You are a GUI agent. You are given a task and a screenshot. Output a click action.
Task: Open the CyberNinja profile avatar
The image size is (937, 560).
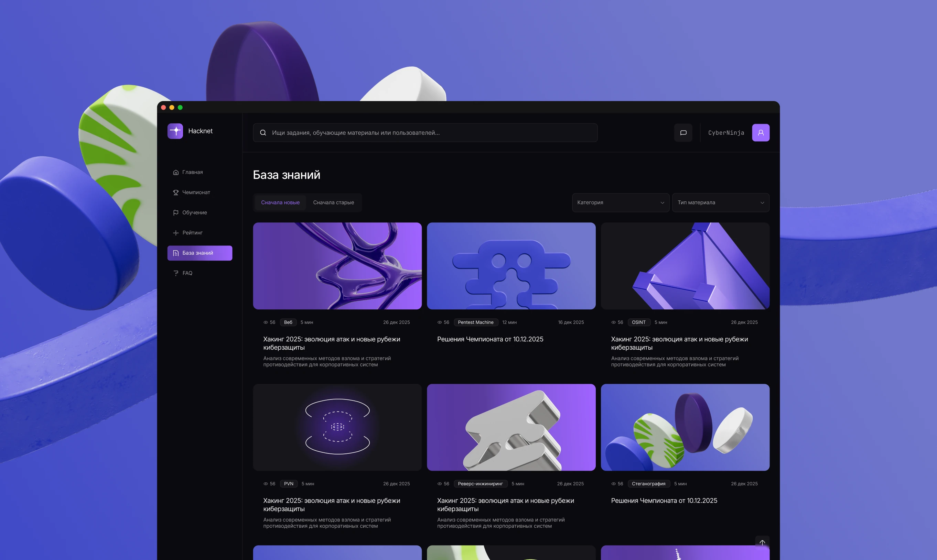pos(761,132)
